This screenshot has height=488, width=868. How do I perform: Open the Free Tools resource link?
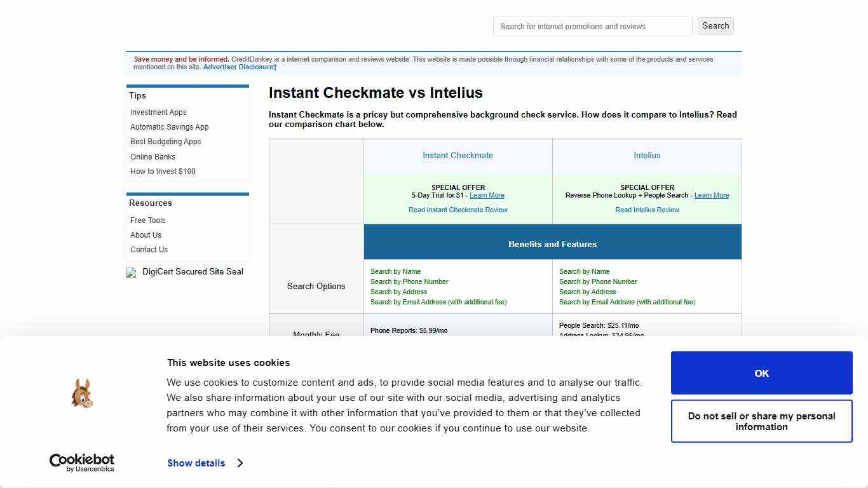pyautogui.click(x=147, y=220)
